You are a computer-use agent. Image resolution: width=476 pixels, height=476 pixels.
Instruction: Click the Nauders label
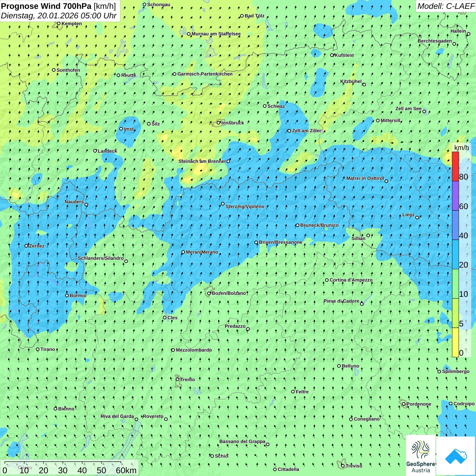[74, 202]
